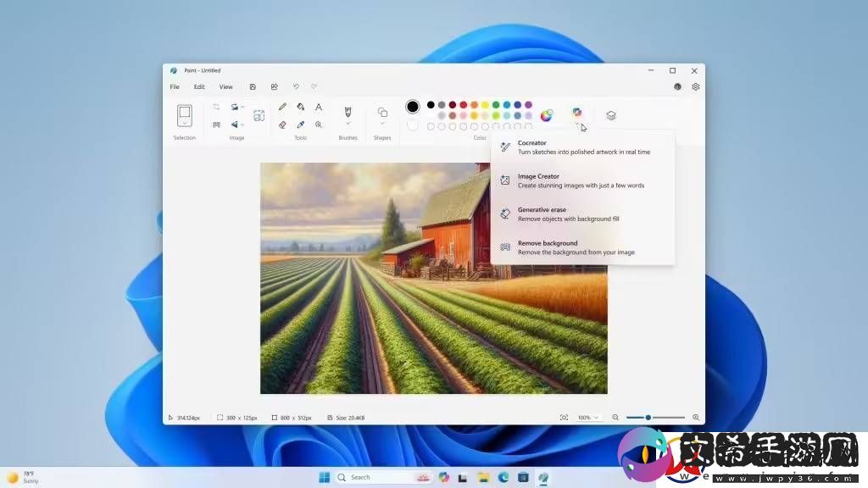
Task: Pick the gray swatch in top row
Action: (x=442, y=104)
